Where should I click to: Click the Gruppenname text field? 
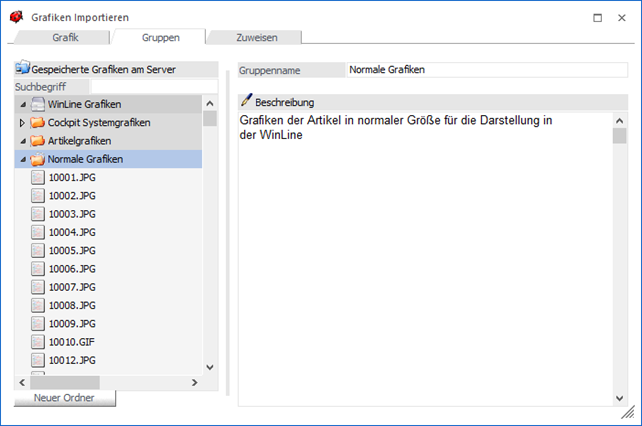pyautogui.click(x=486, y=70)
